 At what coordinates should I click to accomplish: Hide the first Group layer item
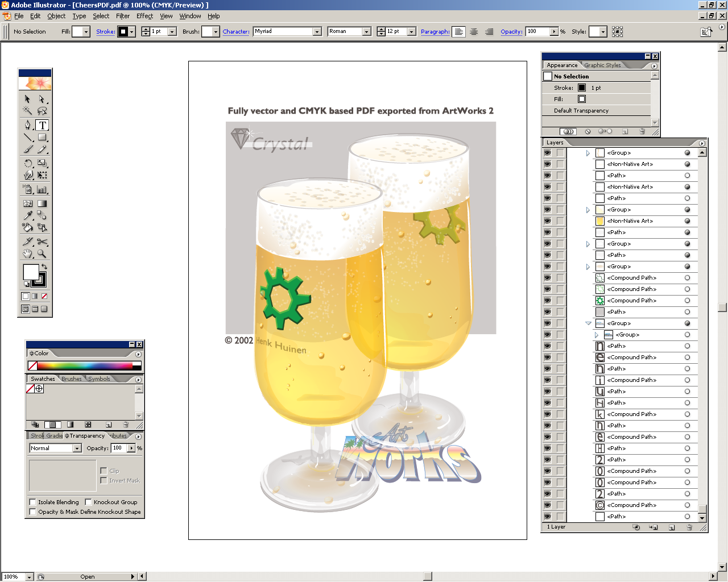pos(548,153)
